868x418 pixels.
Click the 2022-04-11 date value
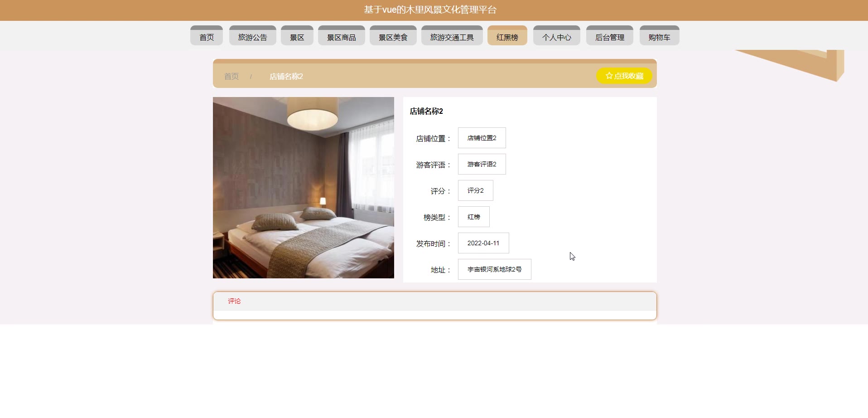click(483, 243)
